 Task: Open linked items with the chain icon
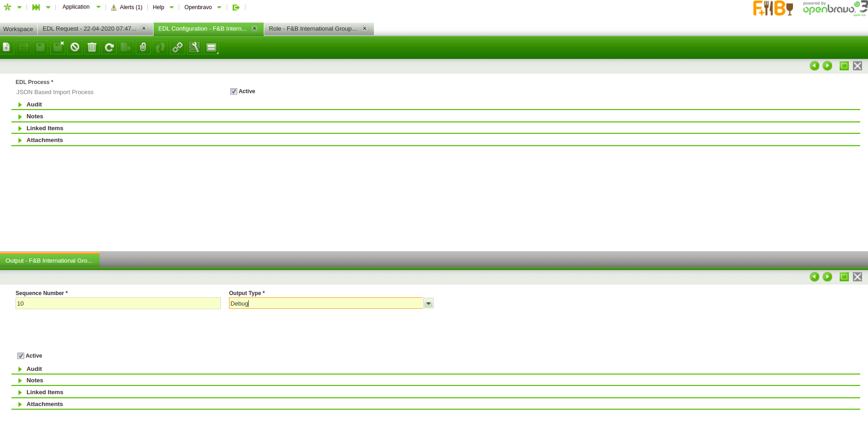177,47
